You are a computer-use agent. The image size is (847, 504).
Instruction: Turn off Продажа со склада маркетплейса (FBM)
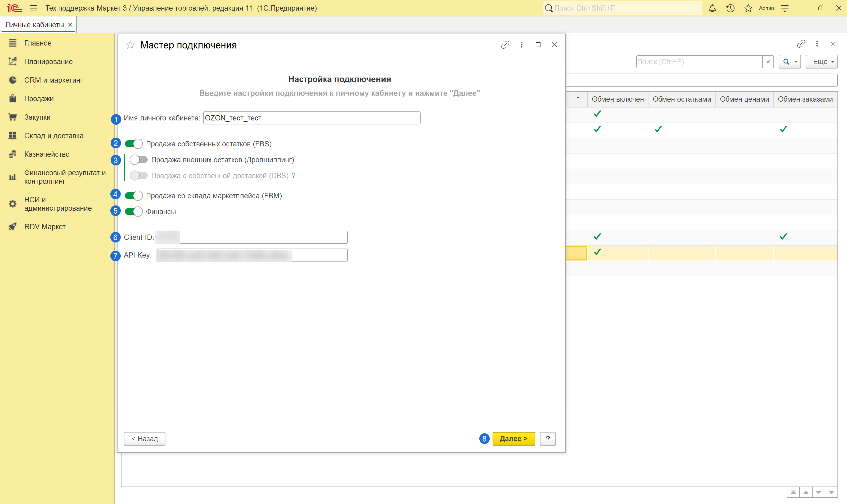[x=133, y=196]
